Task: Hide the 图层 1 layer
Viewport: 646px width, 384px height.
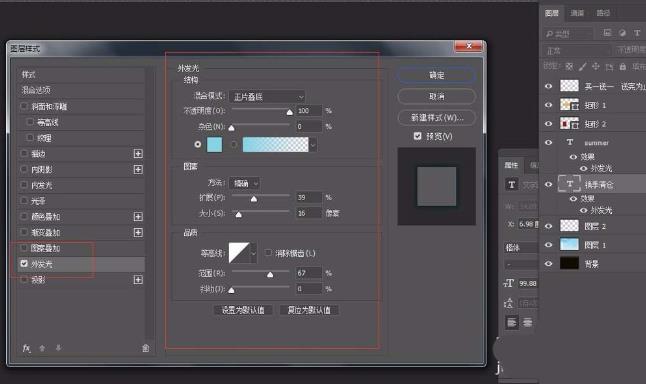Action: coord(548,245)
